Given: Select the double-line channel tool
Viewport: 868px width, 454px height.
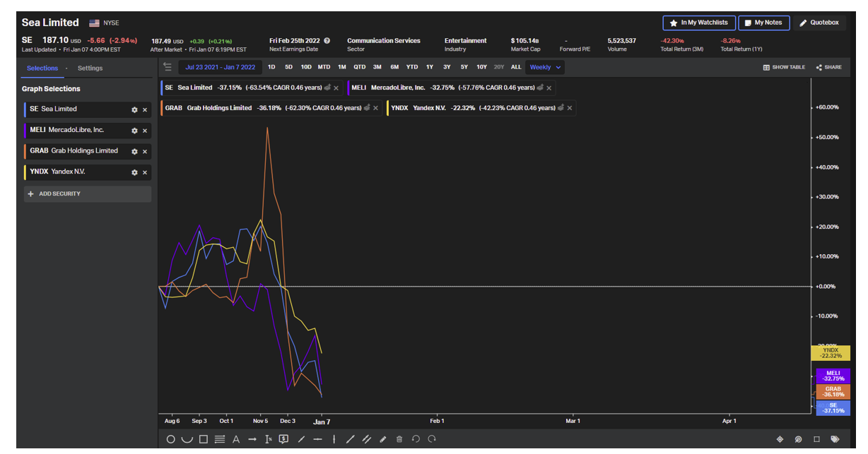Looking at the screenshot, I should click(x=367, y=439).
